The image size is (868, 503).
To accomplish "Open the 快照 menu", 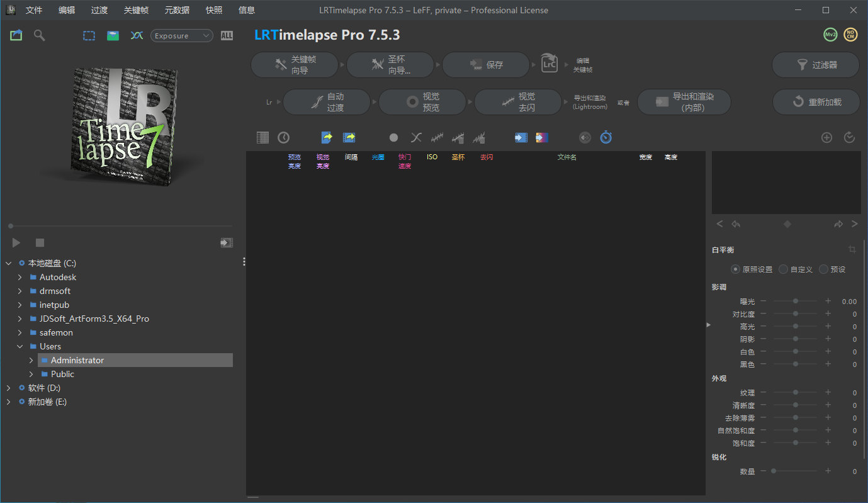I will [x=214, y=10].
